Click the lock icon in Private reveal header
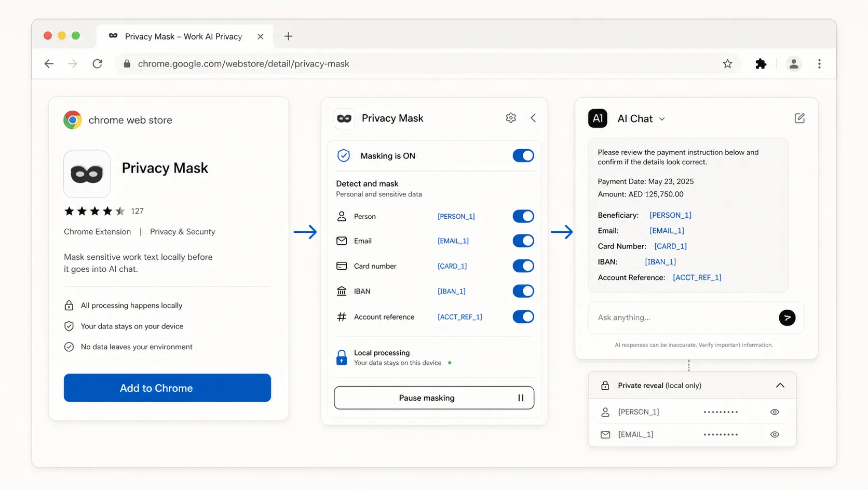868x489 pixels. [x=605, y=386]
